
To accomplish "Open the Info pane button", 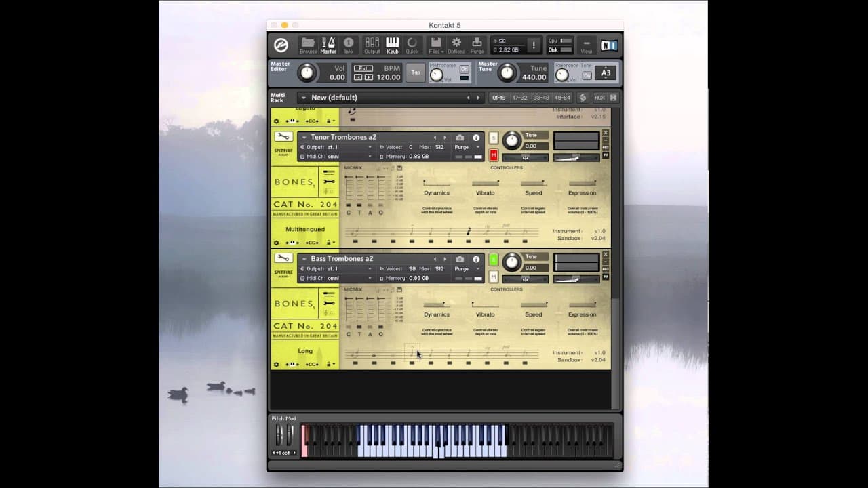I will pyautogui.click(x=349, y=45).
